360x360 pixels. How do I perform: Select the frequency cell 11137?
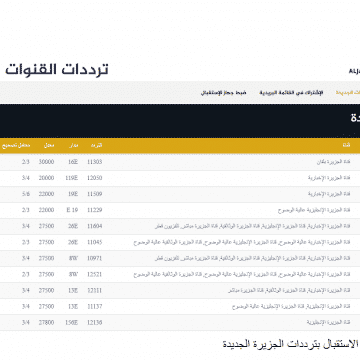click(x=95, y=306)
